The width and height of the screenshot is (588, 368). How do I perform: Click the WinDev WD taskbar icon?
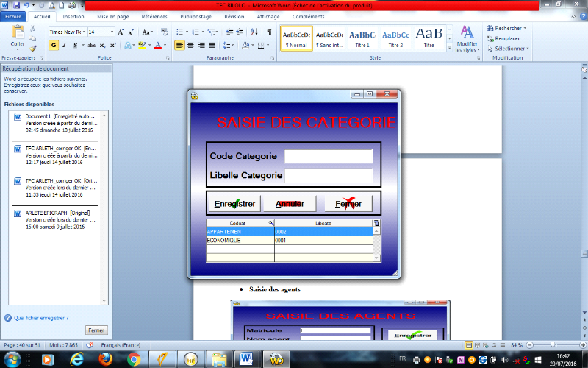tap(276, 359)
